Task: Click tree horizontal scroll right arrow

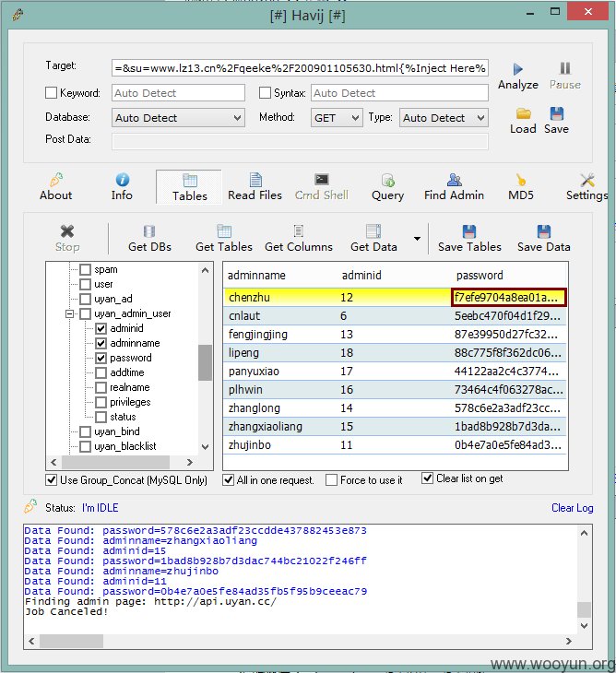Action: [x=189, y=462]
